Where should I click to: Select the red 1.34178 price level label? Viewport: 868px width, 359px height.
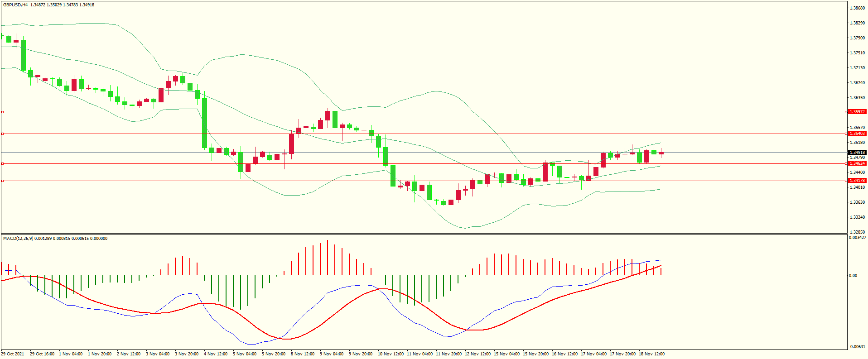click(x=857, y=181)
